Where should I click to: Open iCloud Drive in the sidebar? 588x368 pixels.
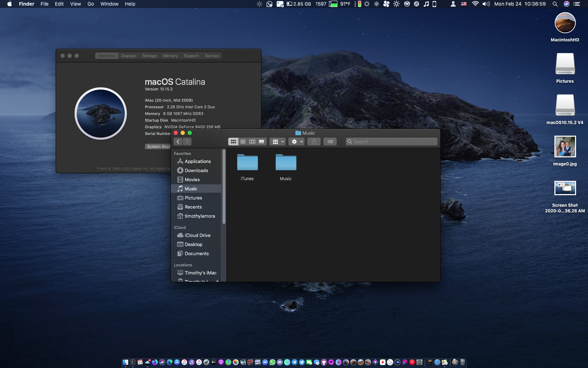[196, 235]
